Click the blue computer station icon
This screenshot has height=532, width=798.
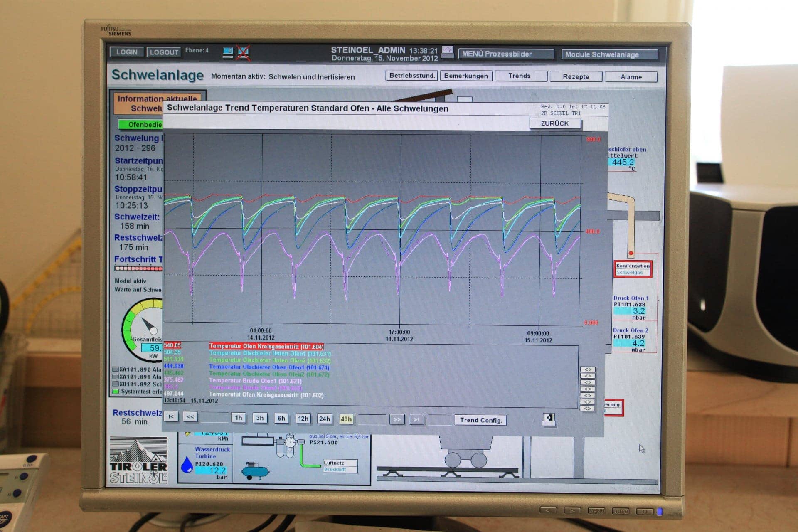pyautogui.click(x=228, y=52)
